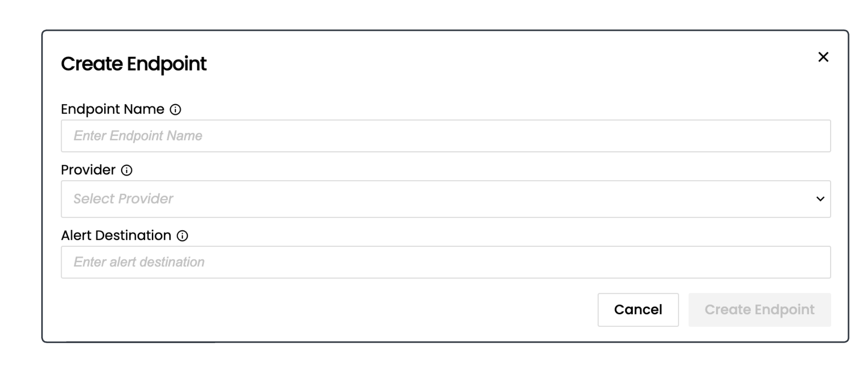
Task: Open the Select Provider dropdown
Action: click(x=445, y=199)
